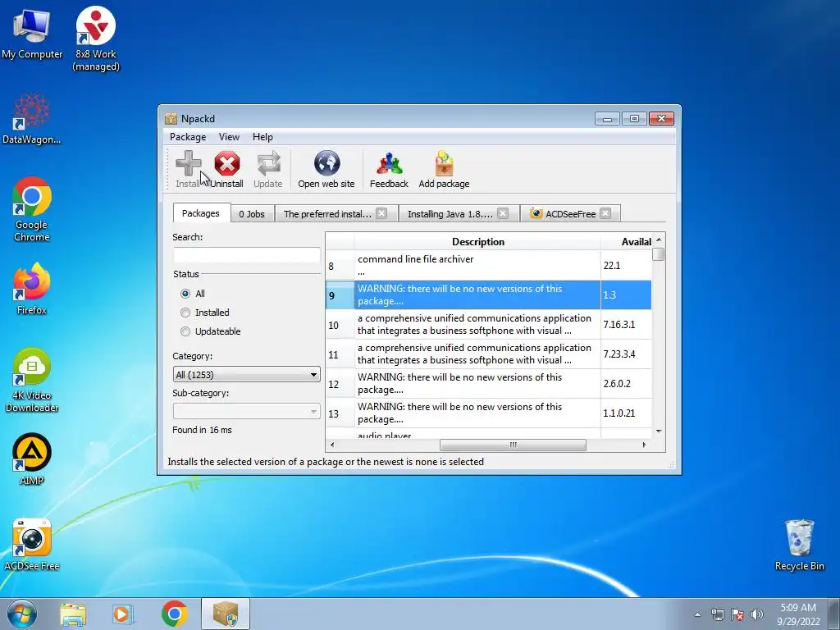Select row 8 command line file archiver
840x630 pixels.
point(489,265)
